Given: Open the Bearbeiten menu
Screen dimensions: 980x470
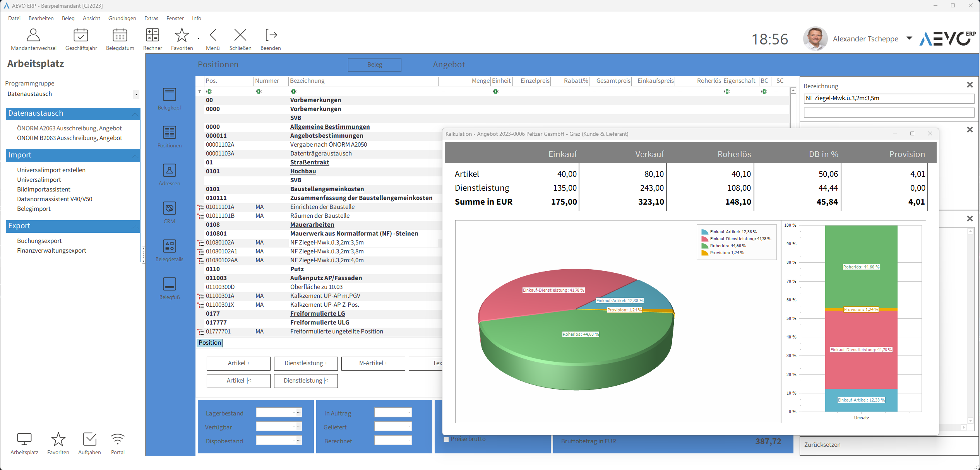Looking at the screenshot, I should click(x=41, y=18).
